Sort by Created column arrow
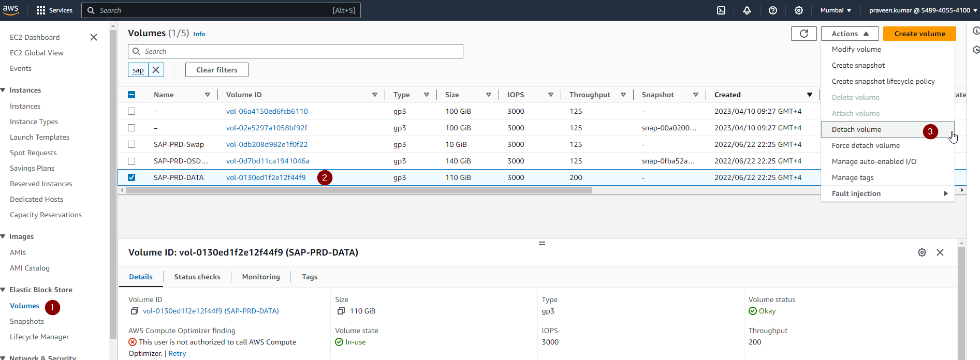The height and width of the screenshot is (360, 980). click(810, 95)
